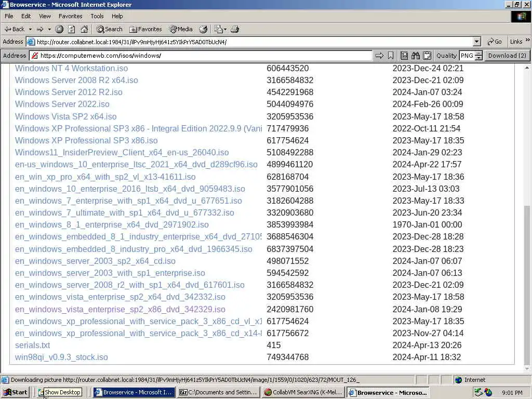Switch to first Browservice taskbar window
The width and height of the screenshot is (532, 399).
coord(134,392)
